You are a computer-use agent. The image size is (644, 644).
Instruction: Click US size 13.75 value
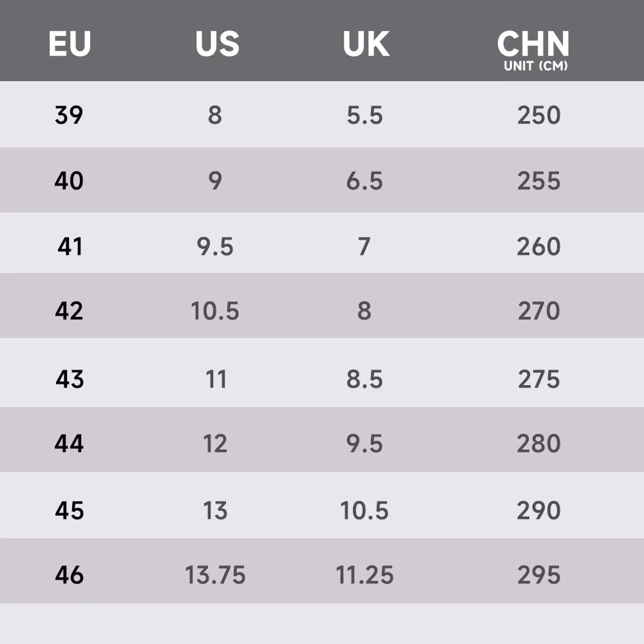click(x=215, y=574)
